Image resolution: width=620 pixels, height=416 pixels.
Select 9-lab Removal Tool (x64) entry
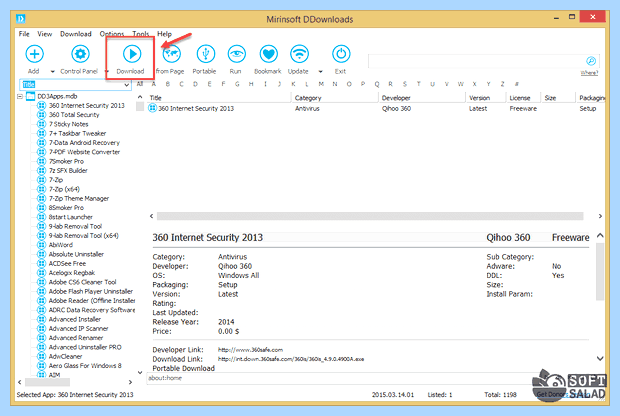pos(83,236)
